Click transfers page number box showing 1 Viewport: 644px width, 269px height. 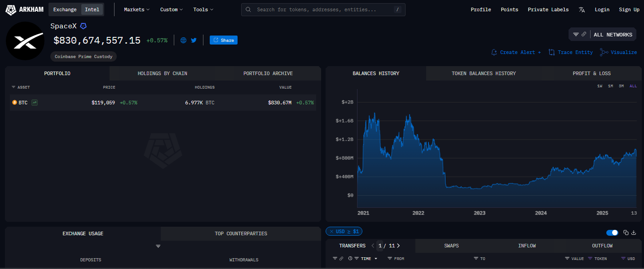pos(381,246)
